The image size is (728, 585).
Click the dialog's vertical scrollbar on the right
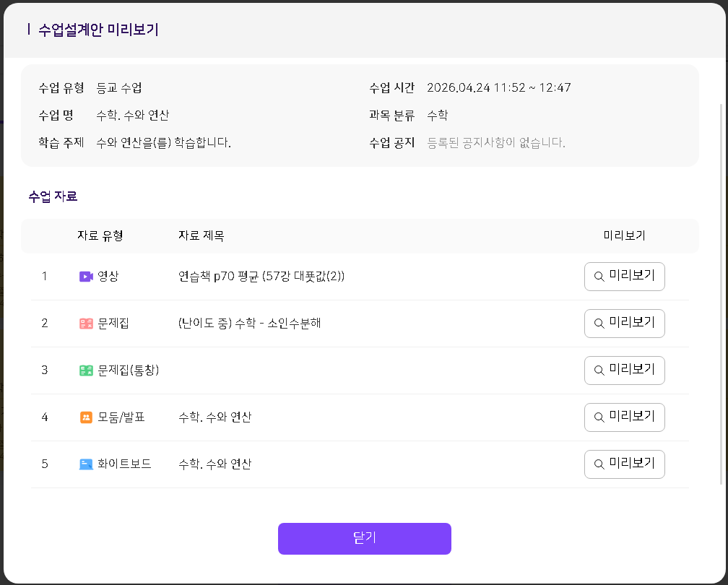pos(721,289)
